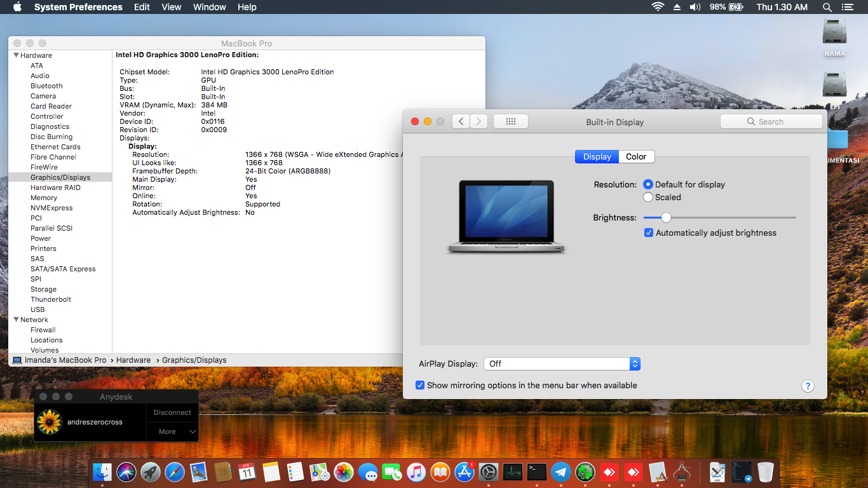868x488 pixels.
Task: Open Calendar icon in dock
Action: click(x=247, y=472)
